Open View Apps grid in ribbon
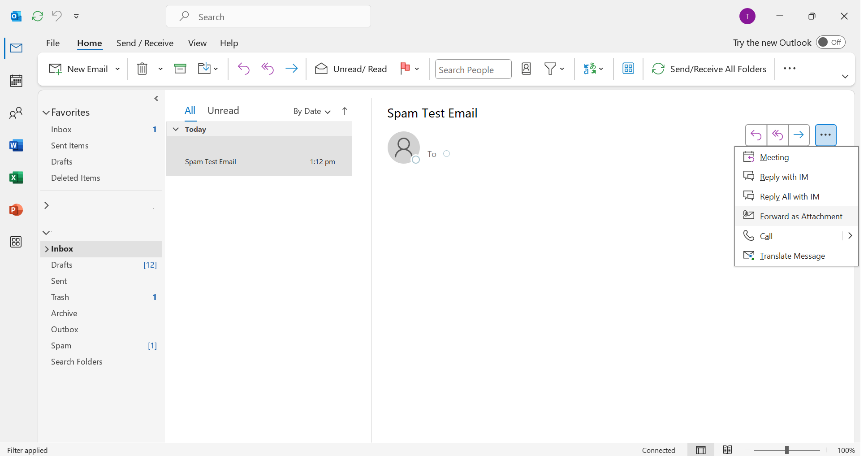Viewport: 868px width, 456px height. click(x=628, y=69)
